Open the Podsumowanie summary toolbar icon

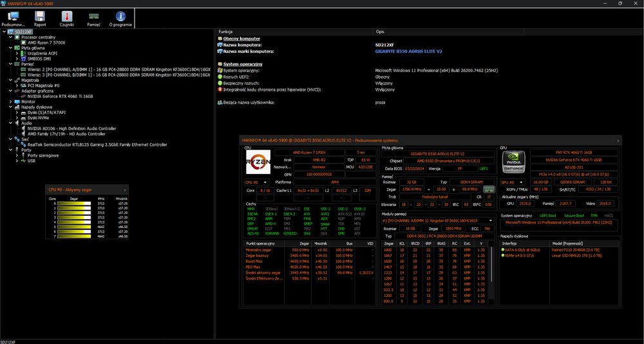13,17
